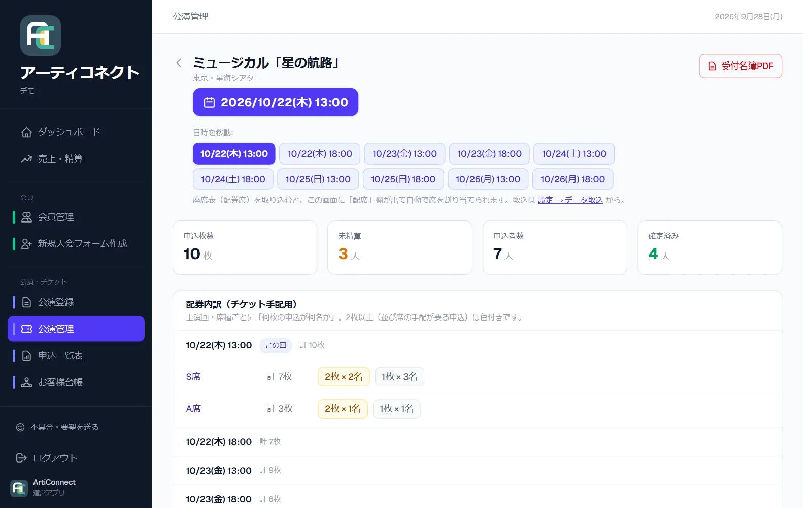
Task: Click the A席 2枚×1名 highlighted chip
Action: coord(343,409)
